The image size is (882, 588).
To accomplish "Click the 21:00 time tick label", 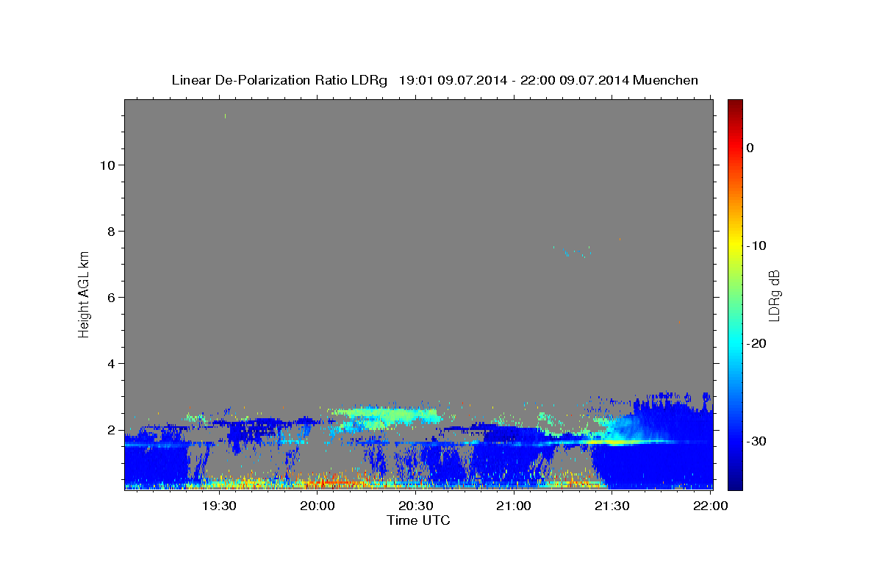I will (514, 506).
